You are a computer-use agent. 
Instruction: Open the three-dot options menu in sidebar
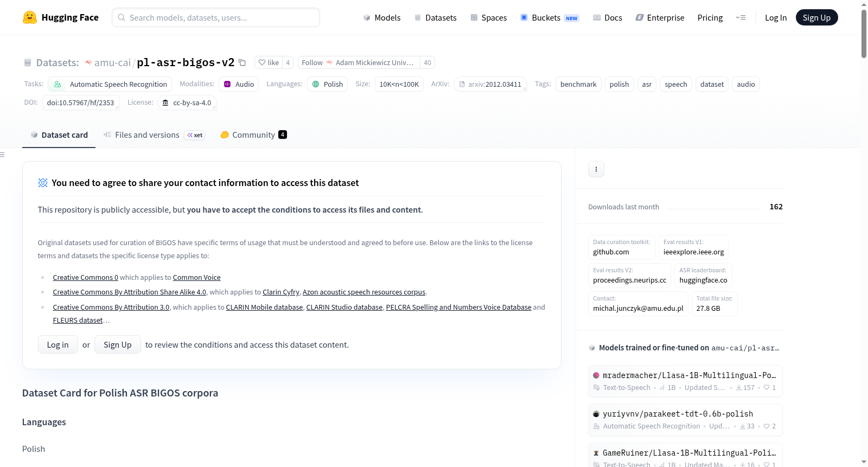(x=596, y=169)
